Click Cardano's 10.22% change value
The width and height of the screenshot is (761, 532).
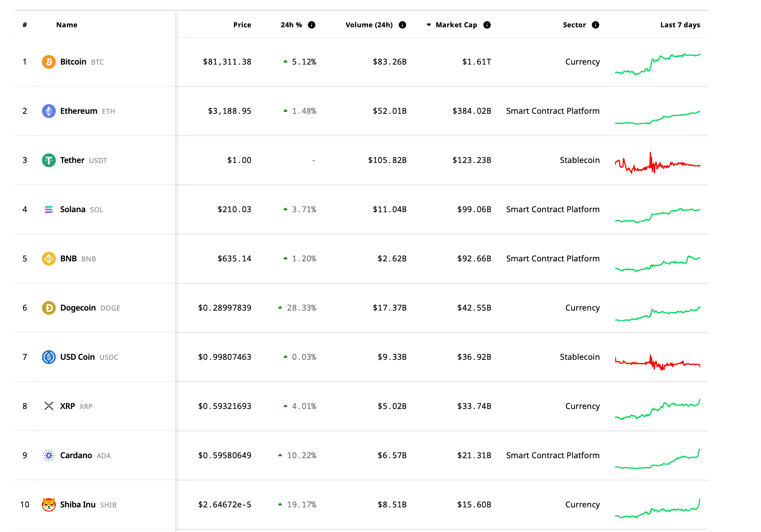(302, 456)
